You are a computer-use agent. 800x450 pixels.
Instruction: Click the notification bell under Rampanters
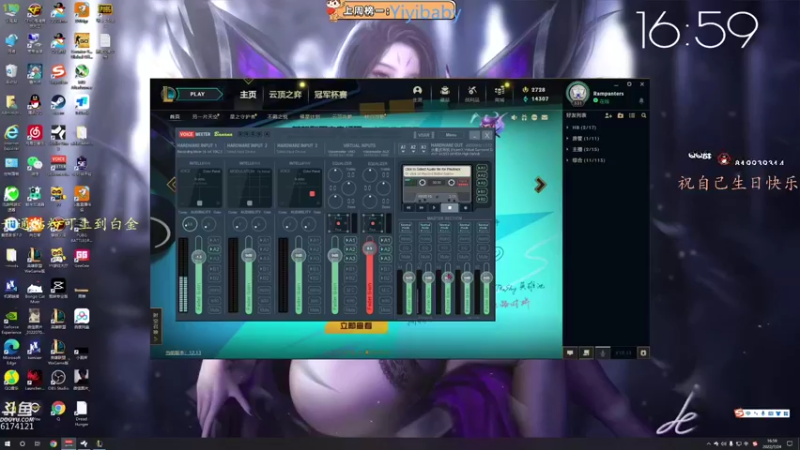(x=641, y=101)
